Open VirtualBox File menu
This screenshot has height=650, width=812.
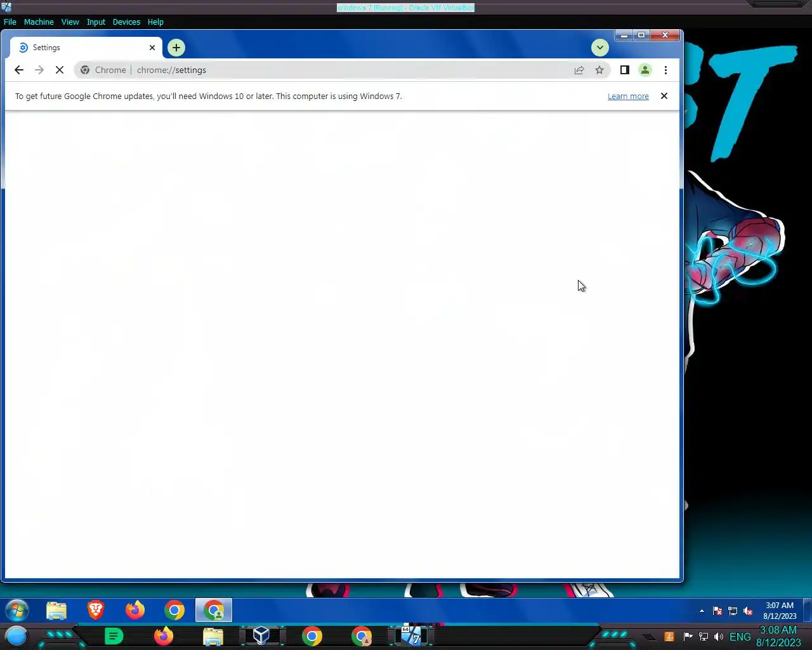[x=10, y=22]
